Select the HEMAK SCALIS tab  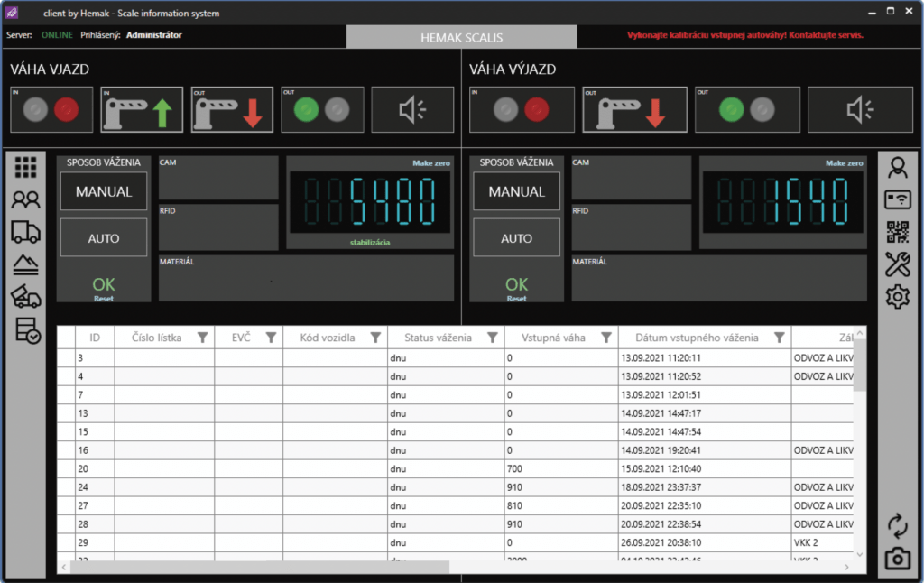click(x=461, y=37)
